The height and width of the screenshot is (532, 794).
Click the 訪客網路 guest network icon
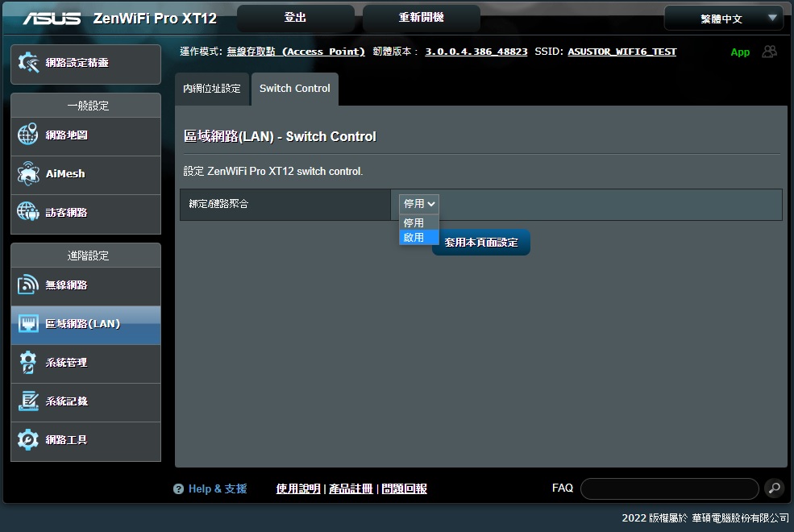pyautogui.click(x=28, y=211)
